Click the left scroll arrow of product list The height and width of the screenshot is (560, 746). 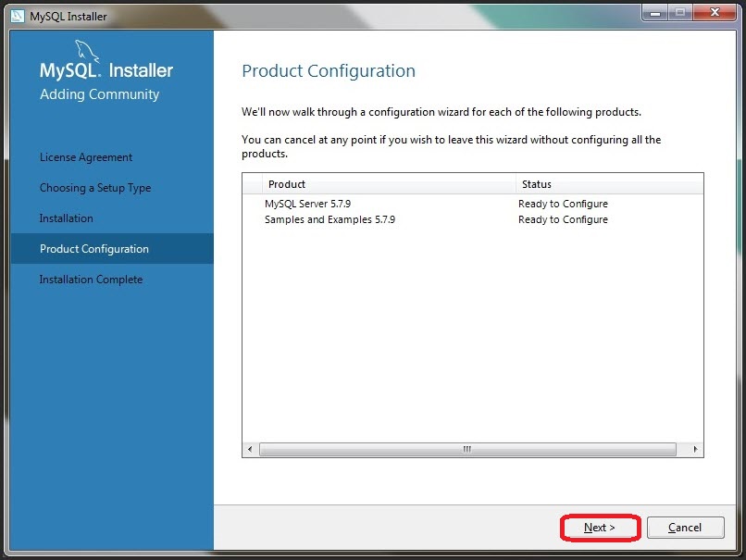pyautogui.click(x=250, y=449)
